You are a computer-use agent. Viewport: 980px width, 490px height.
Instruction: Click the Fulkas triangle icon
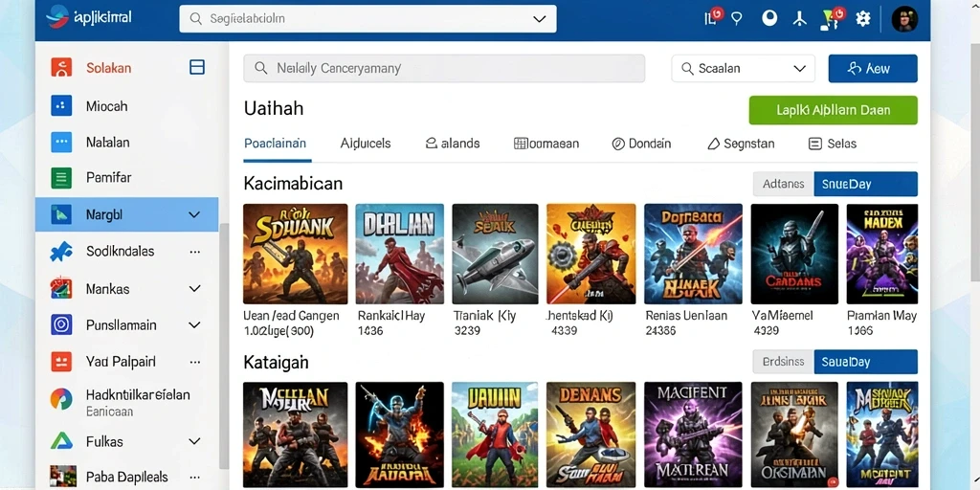click(61, 441)
